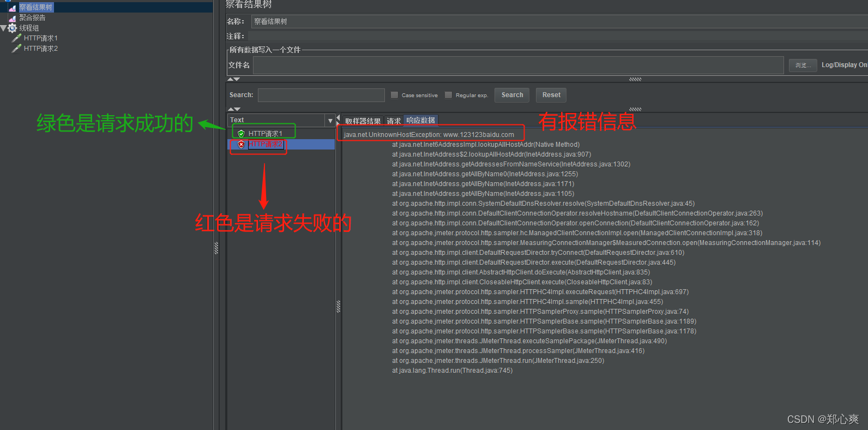This screenshot has height=430, width=868.
Task: Switch to the 取样器结果 tab
Action: (363, 121)
